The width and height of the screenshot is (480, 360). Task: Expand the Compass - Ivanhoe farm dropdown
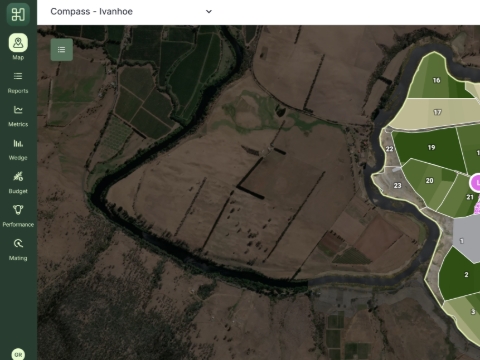[209, 12]
